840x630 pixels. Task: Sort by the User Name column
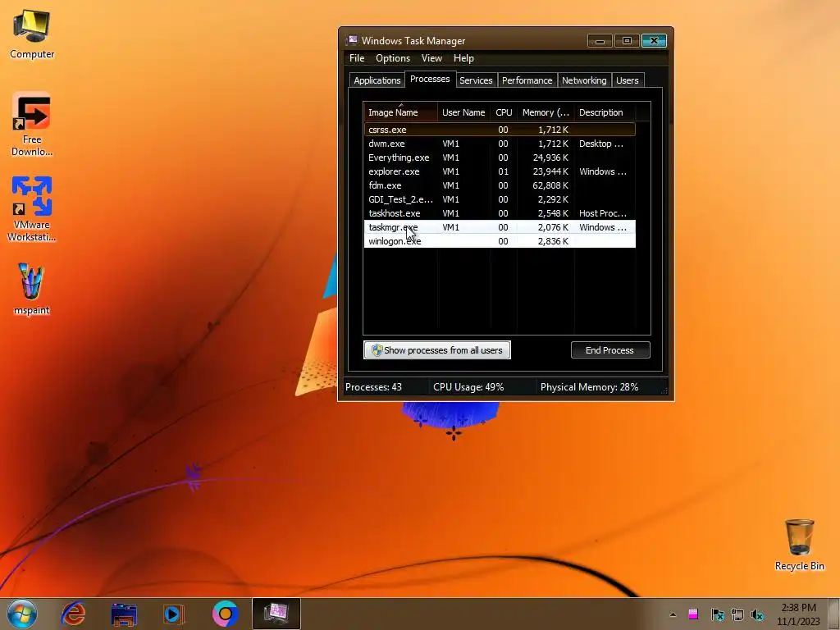pos(463,112)
